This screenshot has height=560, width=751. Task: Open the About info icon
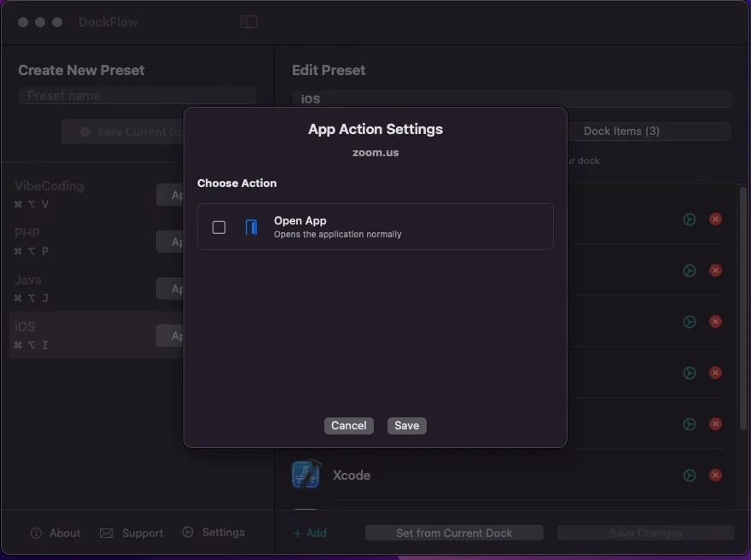tap(36, 534)
